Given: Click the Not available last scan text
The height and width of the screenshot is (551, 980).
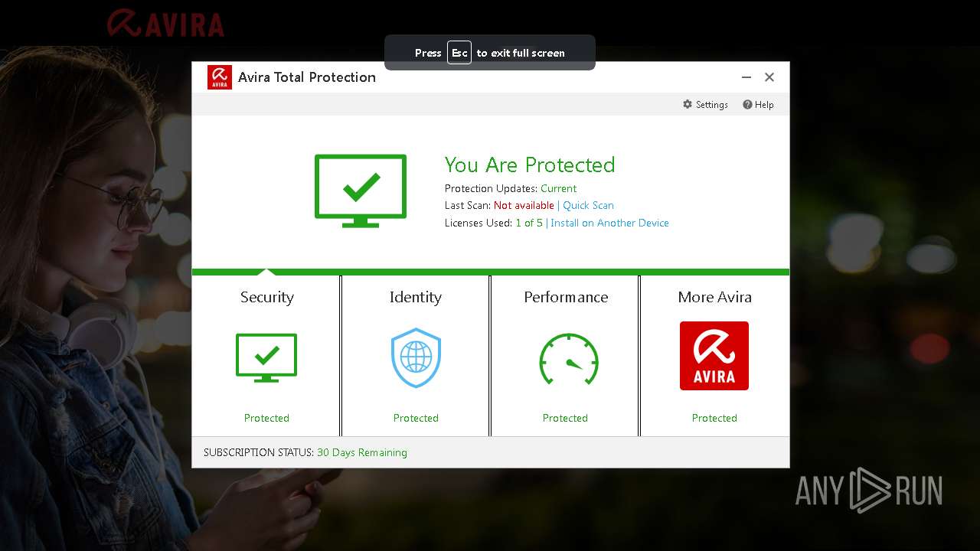Looking at the screenshot, I should pyautogui.click(x=524, y=205).
